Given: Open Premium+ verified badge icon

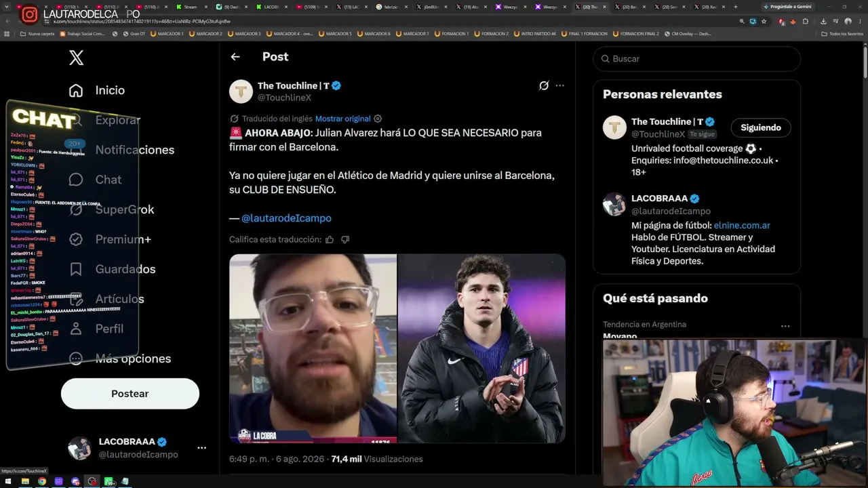Looking at the screenshot, I should [x=76, y=239].
